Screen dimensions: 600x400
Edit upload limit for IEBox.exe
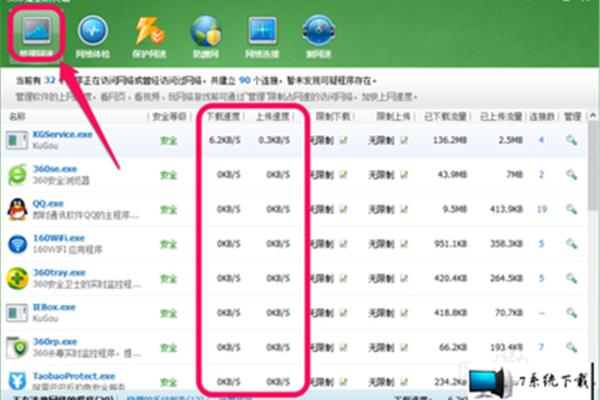pyautogui.click(x=404, y=313)
